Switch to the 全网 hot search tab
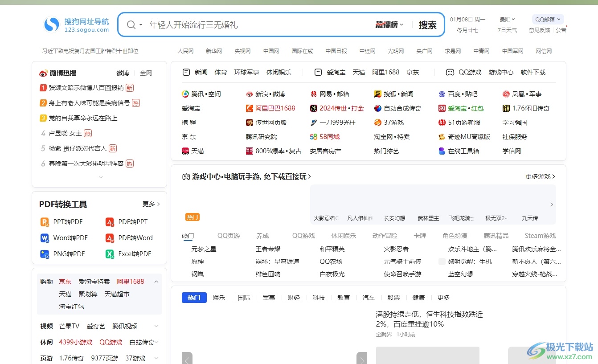 tap(146, 73)
